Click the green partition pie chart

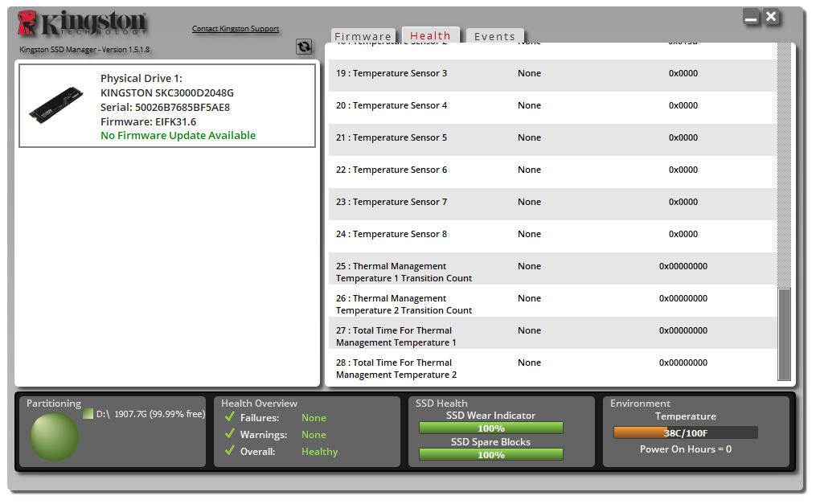coord(54,437)
